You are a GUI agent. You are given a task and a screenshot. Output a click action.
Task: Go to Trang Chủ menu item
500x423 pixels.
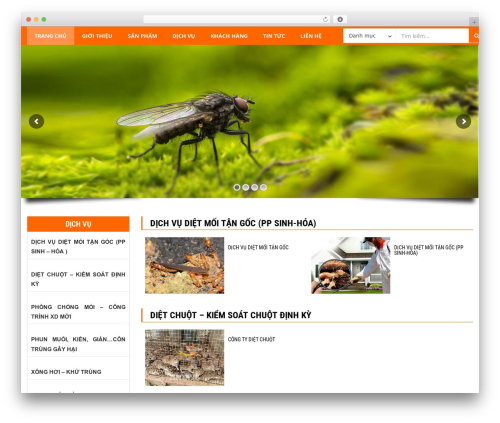(50, 36)
